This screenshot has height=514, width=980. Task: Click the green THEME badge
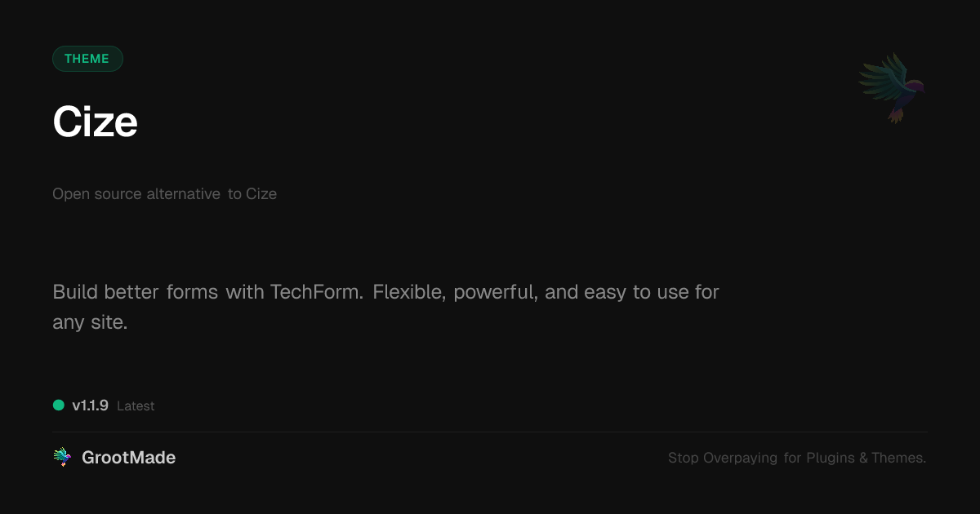87,59
